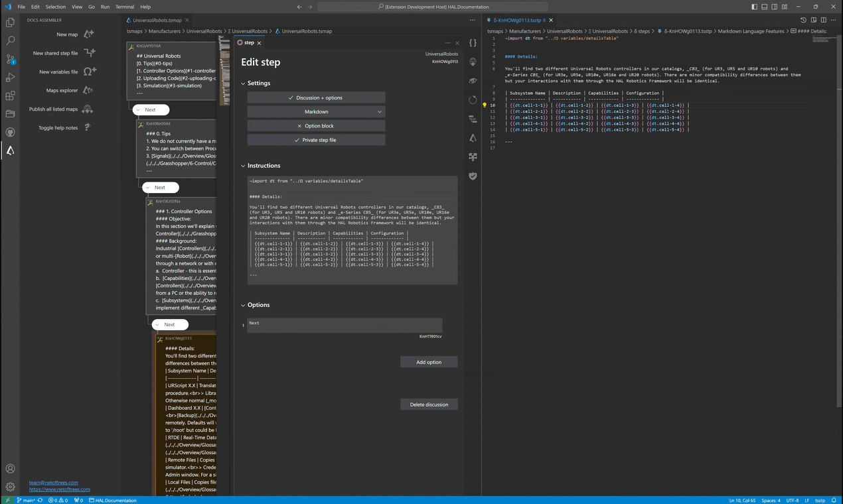The image size is (843, 504).
Task: Toggle Panel layout icon in title bar
Action: click(765, 7)
